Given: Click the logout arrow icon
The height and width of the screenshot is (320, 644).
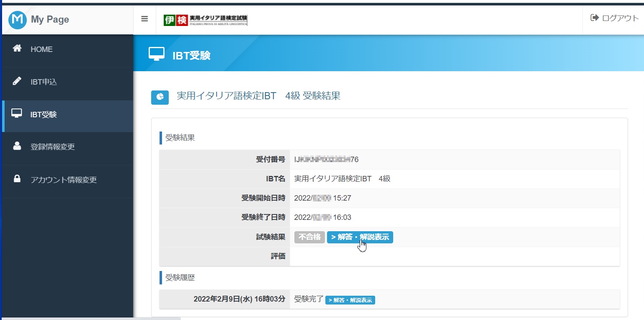Looking at the screenshot, I should coord(595,18).
